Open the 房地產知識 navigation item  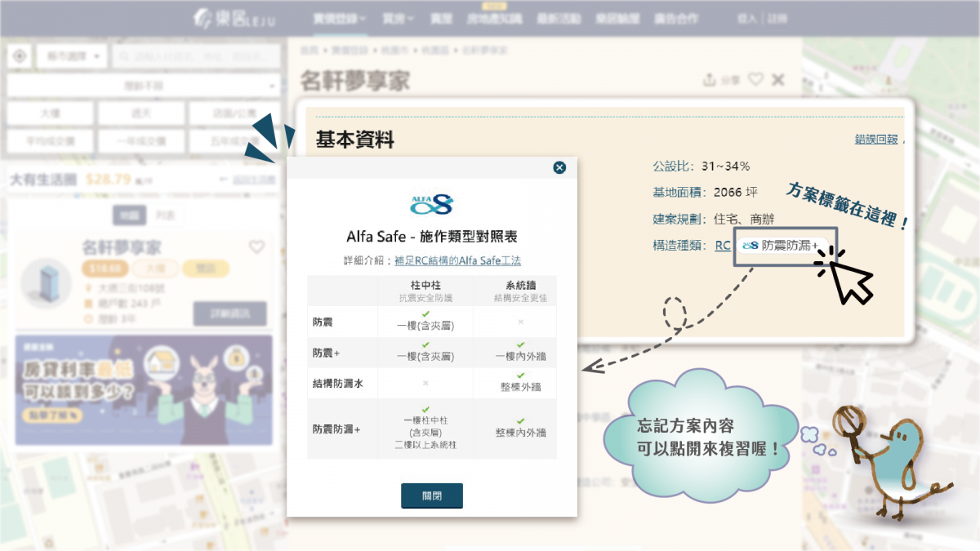(x=494, y=18)
